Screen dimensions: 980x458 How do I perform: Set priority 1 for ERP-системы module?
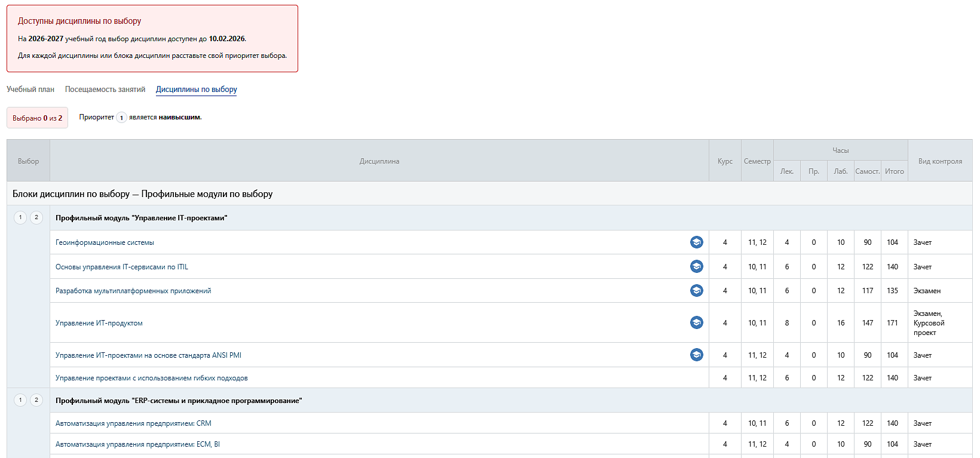tap(20, 400)
